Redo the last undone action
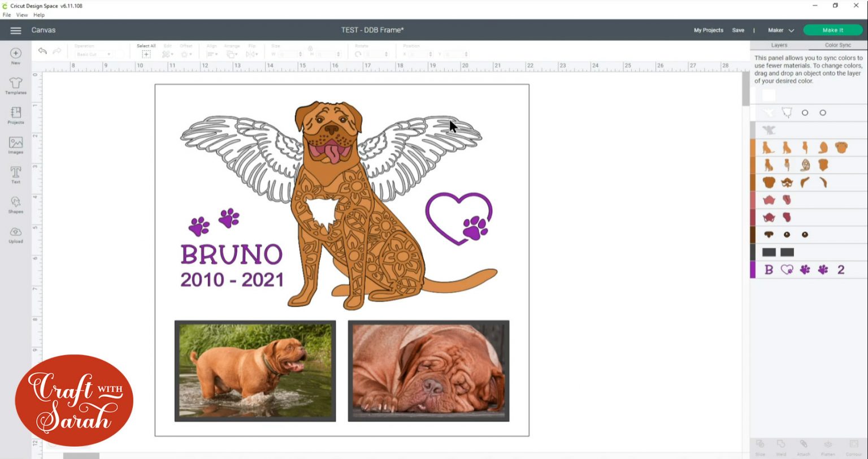The width and height of the screenshot is (868, 459). click(57, 51)
